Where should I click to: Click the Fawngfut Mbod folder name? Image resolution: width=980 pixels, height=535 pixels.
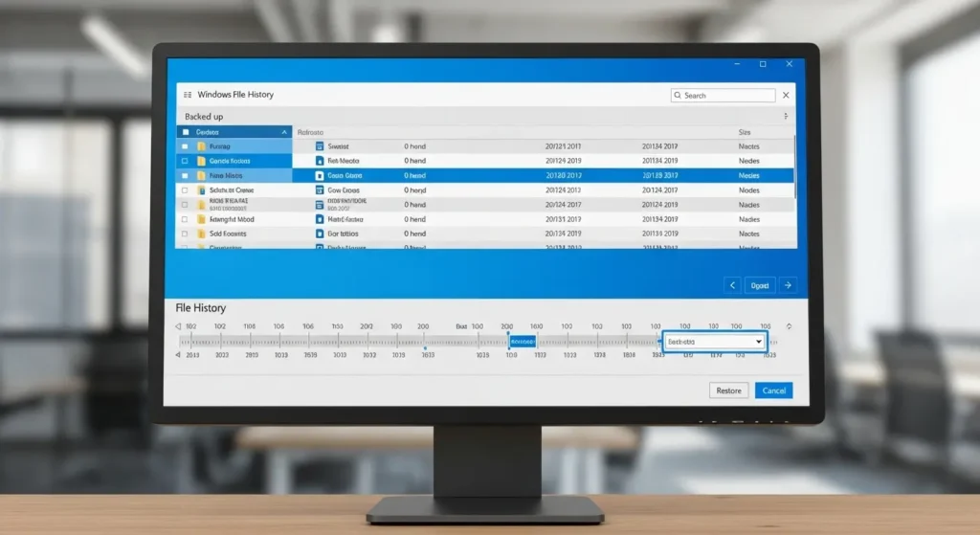point(232,219)
